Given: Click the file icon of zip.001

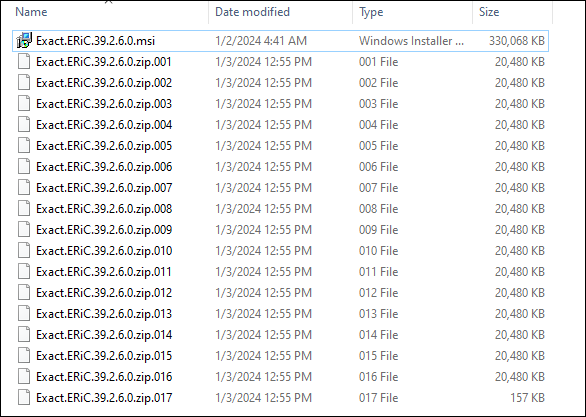Looking at the screenshot, I should [24, 62].
